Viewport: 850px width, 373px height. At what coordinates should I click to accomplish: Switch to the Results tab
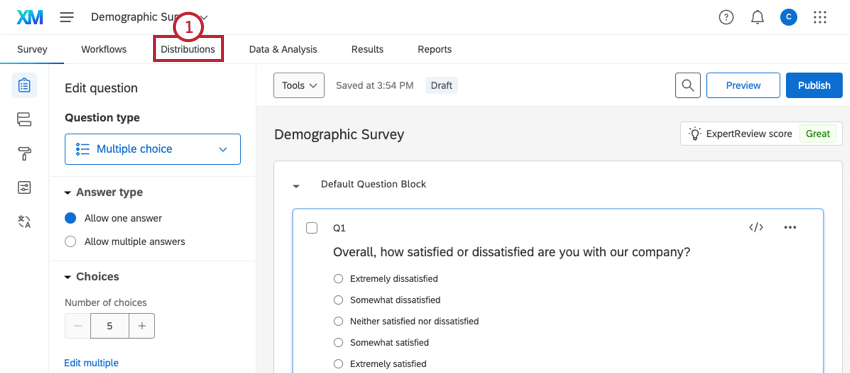tap(367, 49)
